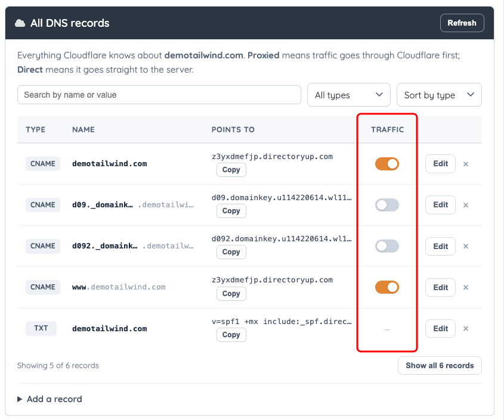Remove the d09._domainkey CNAME record via x
Image resolution: width=504 pixels, height=420 pixels.
click(466, 205)
